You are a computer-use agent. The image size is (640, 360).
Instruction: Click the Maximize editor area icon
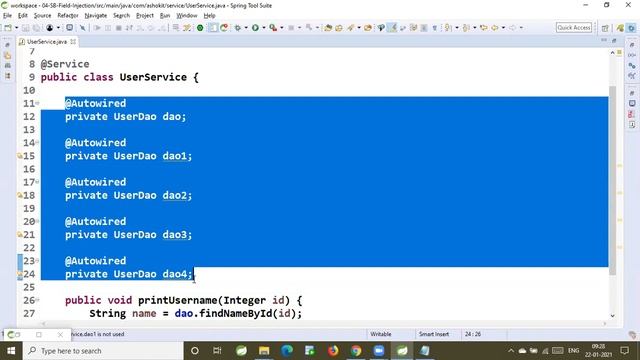coord(614,40)
